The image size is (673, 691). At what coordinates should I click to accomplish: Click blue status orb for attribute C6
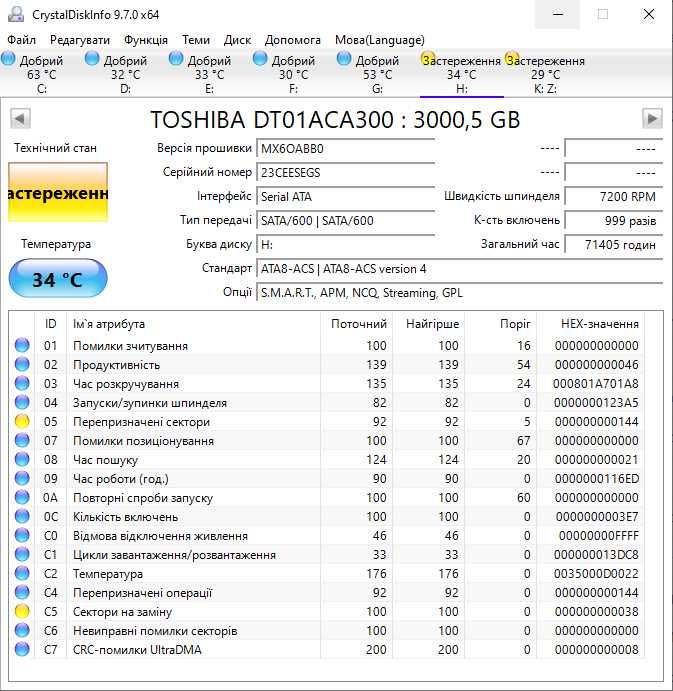pos(22,630)
